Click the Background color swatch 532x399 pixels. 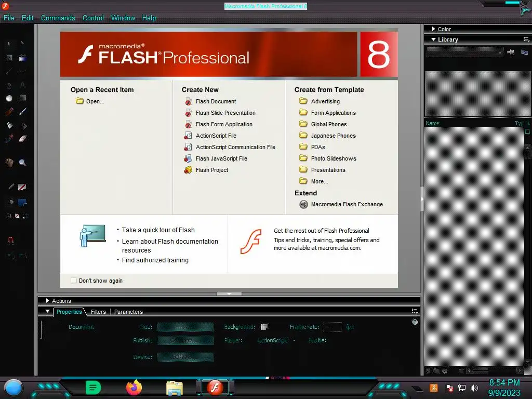tap(264, 327)
